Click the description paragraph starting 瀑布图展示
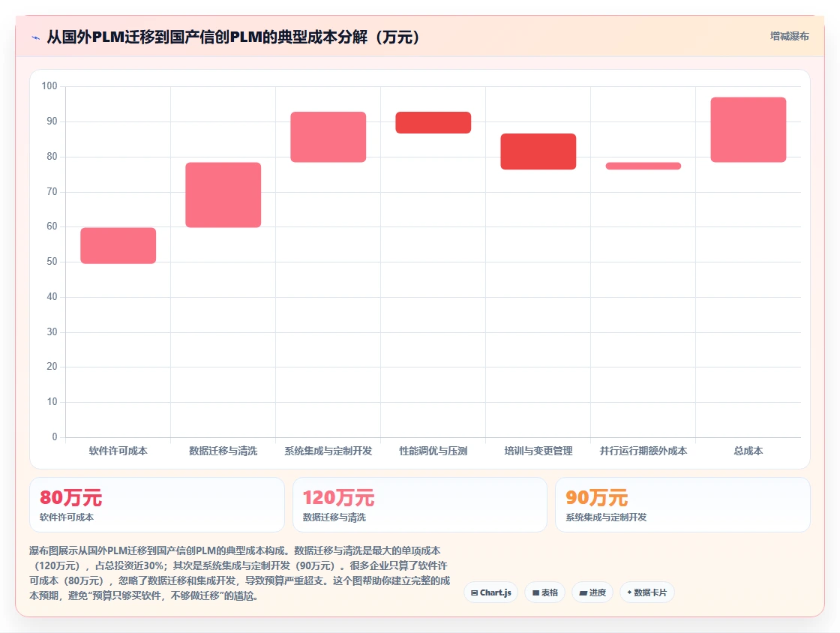Image resolution: width=840 pixels, height=633 pixels. [x=240, y=573]
